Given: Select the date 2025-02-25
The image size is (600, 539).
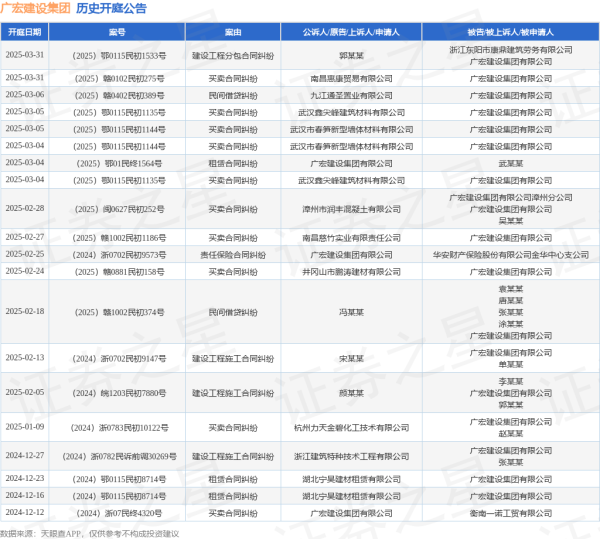Looking at the screenshot, I should coord(24,254).
